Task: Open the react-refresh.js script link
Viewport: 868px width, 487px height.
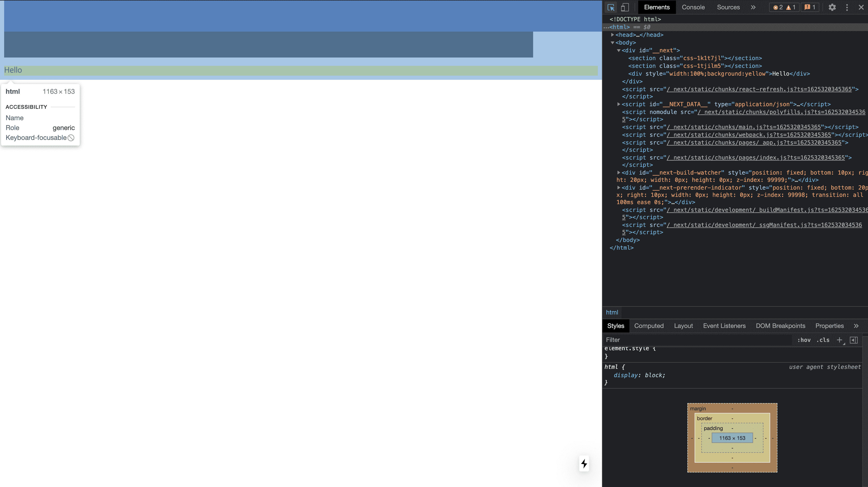Action: (759, 89)
